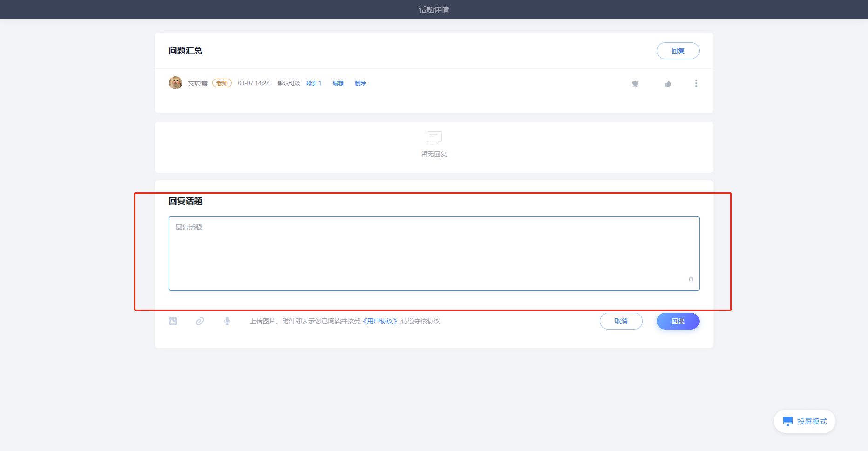Click the 老师 teacher badge
The image size is (868, 451).
pyautogui.click(x=222, y=83)
